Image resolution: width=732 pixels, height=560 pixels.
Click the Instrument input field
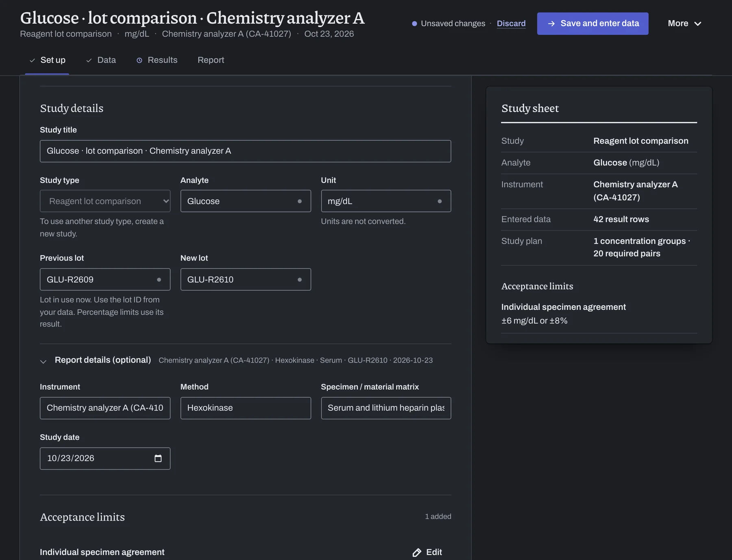105,408
